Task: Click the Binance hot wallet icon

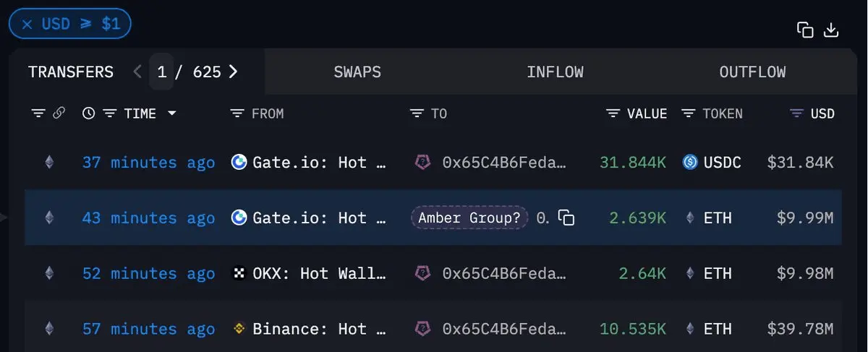Action: [x=239, y=329]
